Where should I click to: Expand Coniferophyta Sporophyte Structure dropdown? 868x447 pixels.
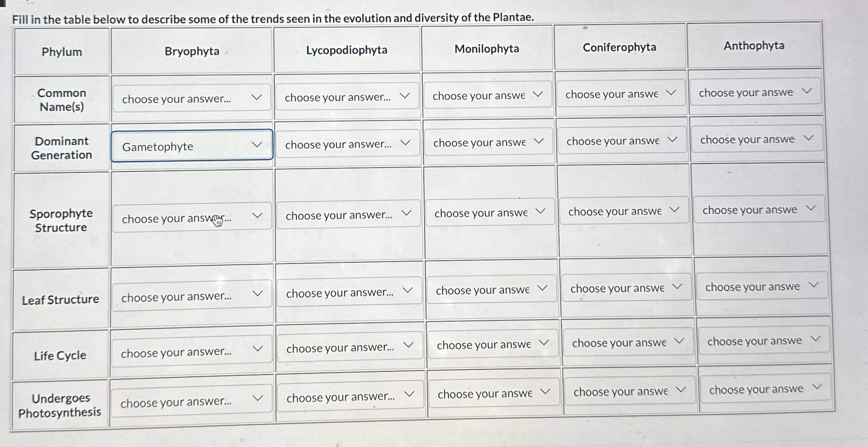click(624, 211)
